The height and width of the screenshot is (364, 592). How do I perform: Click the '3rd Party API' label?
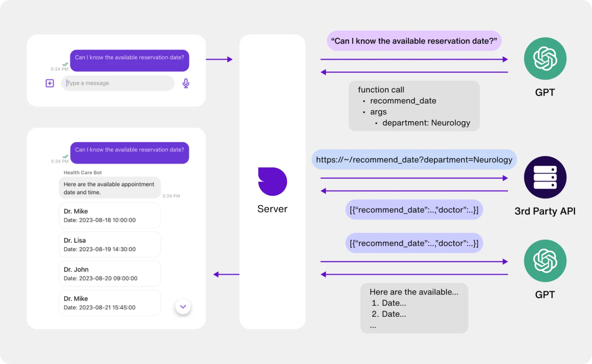coord(545,211)
